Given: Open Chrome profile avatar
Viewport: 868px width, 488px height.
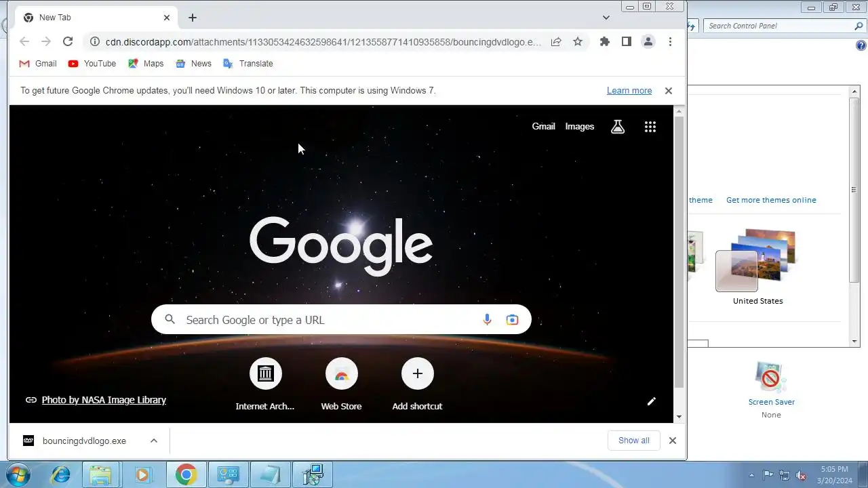Looking at the screenshot, I should 648,41.
